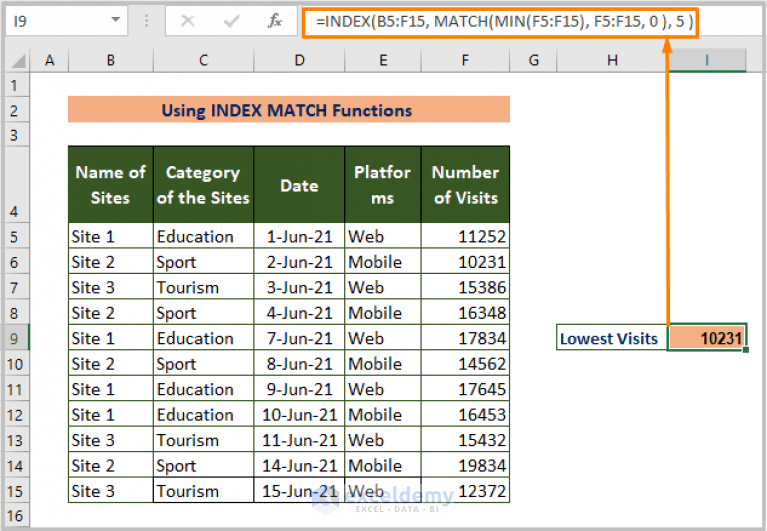Select date cell 7-Jun-21
This screenshot has height=531, width=767.
pos(299,338)
